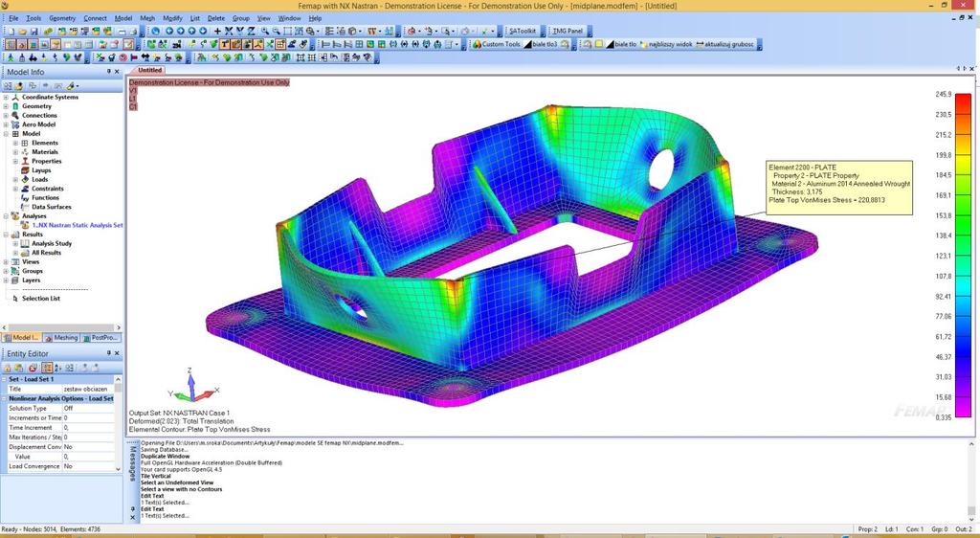Click the pin icon of Entity Editor panel
Screen dimensions: 980x538
(109, 353)
